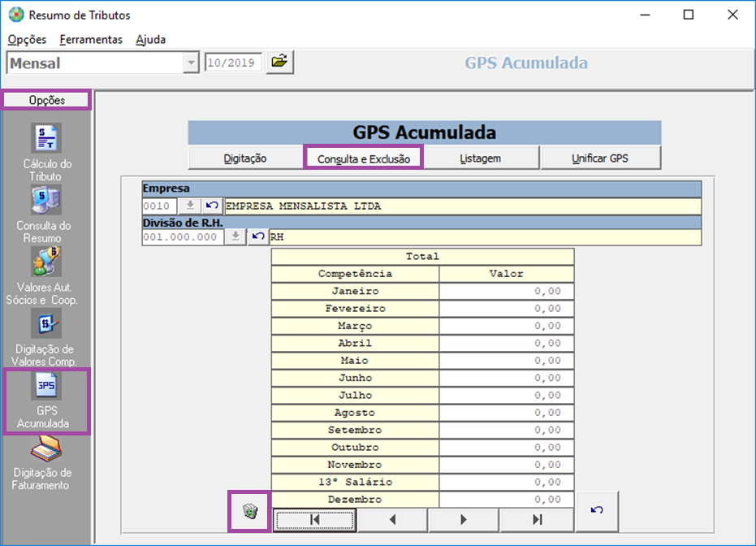Maximize the Resumo de Tributos window

point(689,15)
